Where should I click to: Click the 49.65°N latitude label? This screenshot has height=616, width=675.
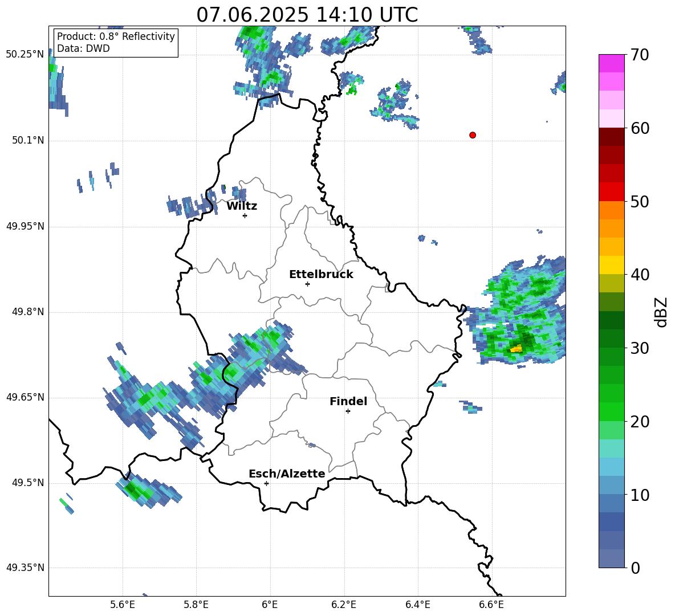point(25,397)
